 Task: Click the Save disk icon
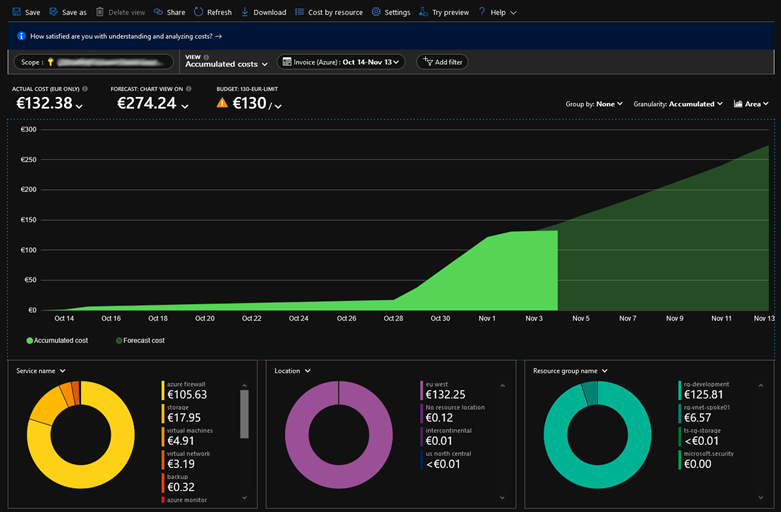point(16,12)
